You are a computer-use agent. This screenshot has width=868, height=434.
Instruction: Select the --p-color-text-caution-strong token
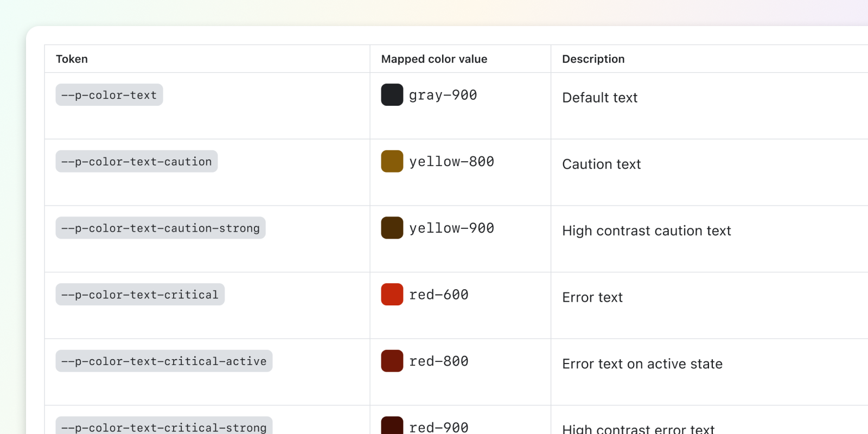[x=161, y=228]
